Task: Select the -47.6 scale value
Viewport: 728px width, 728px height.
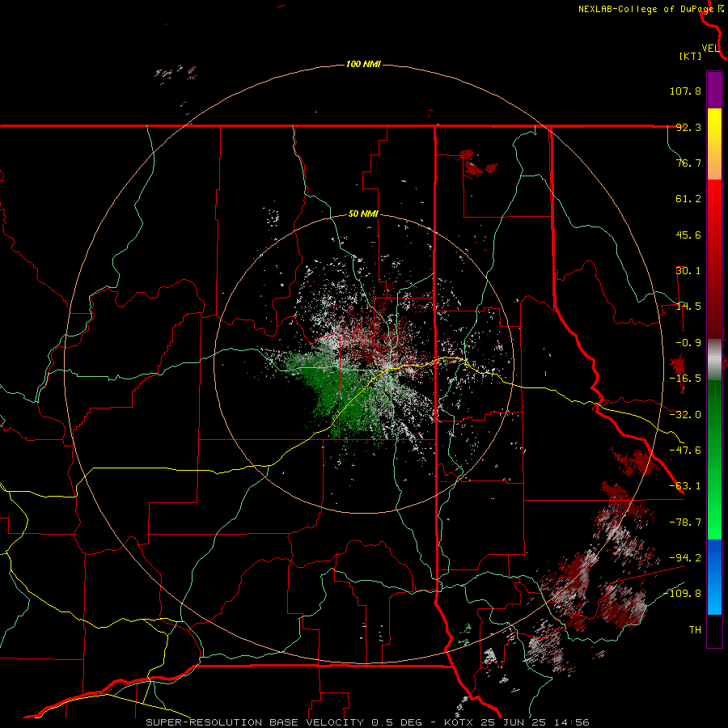Action: (685, 451)
